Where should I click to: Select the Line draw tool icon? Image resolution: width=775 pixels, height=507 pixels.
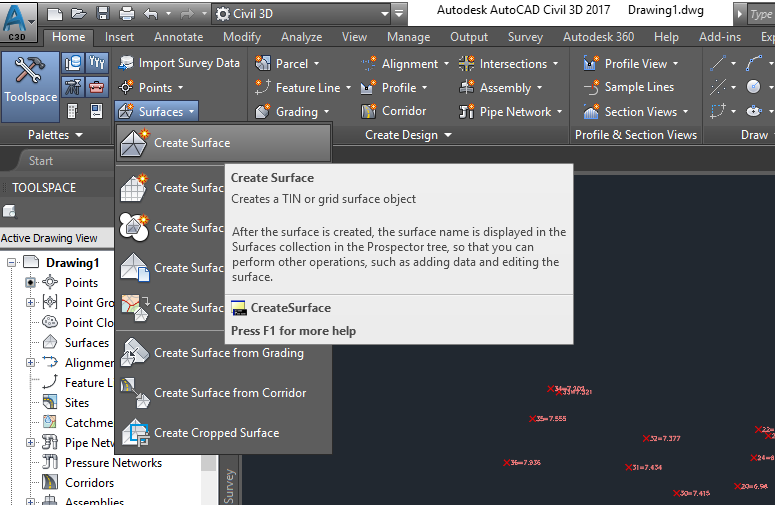[x=718, y=63]
